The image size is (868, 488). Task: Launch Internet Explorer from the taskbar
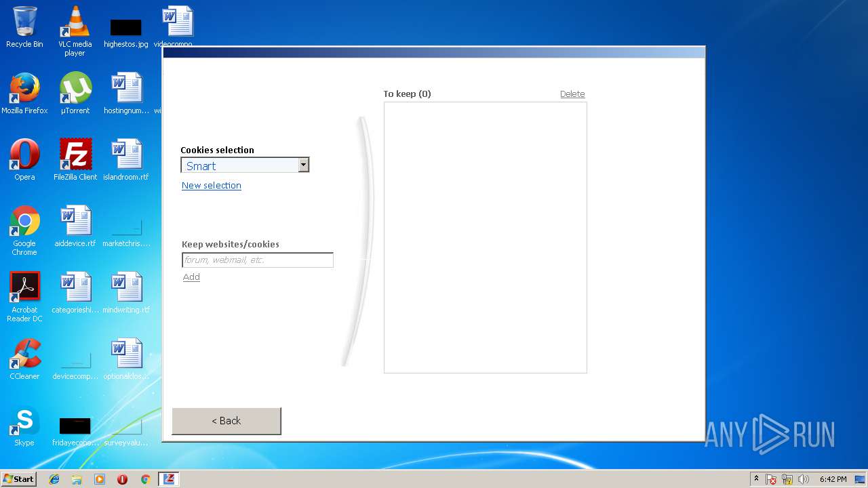click(54, 479)
